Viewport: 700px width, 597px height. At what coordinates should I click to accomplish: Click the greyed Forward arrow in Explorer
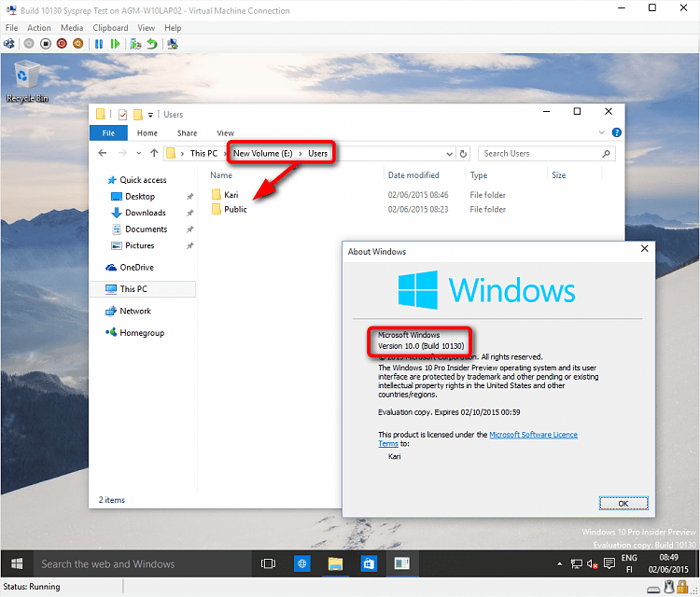click(122, 153)
